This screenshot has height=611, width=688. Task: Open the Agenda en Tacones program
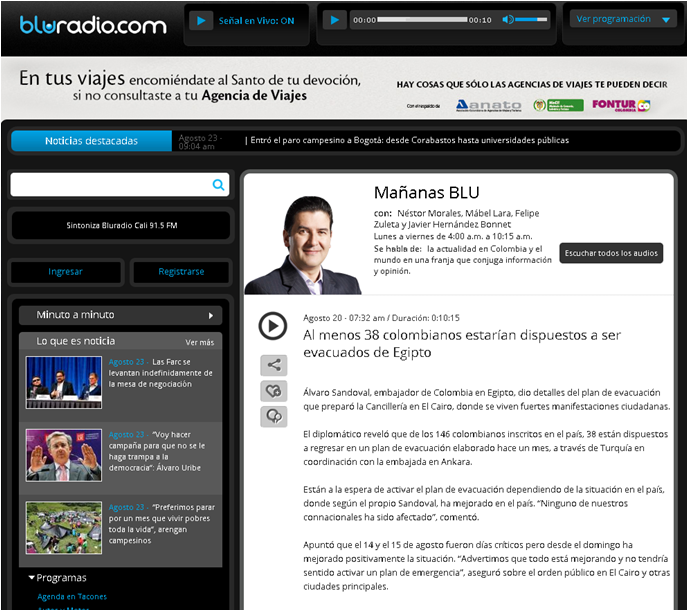(72, 597)
